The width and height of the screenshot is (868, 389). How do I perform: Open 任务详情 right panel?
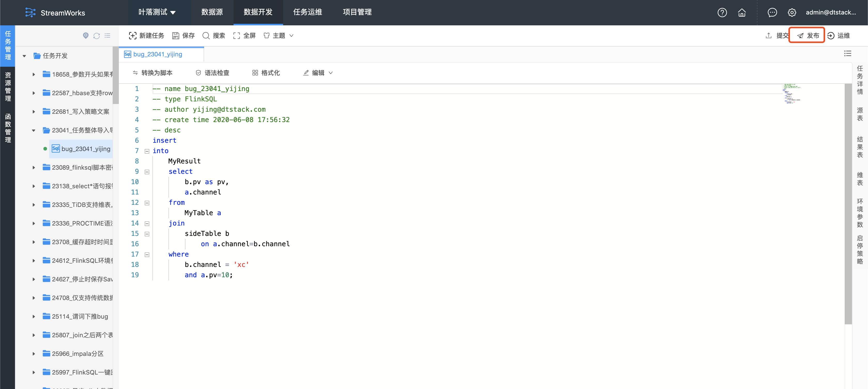pos(859,80)
